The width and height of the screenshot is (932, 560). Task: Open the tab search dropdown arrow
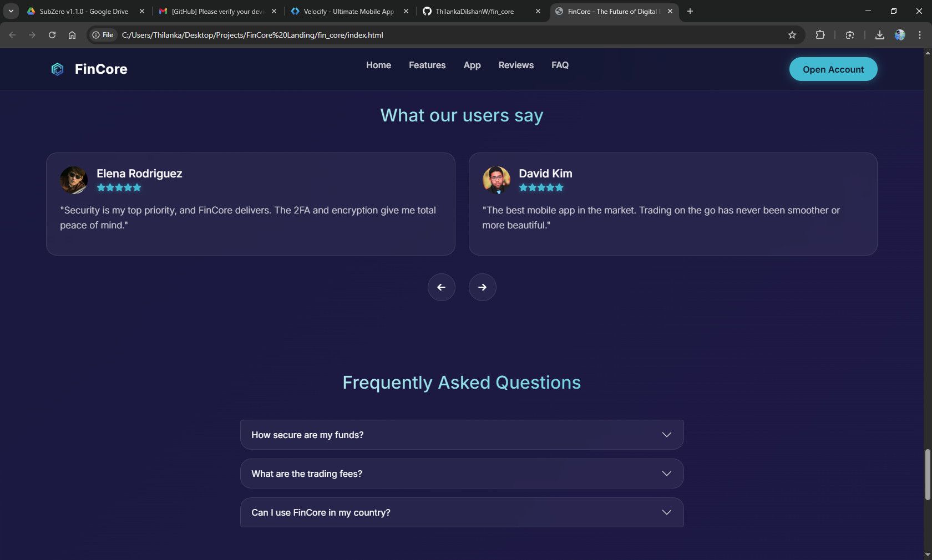coord(11,11)
